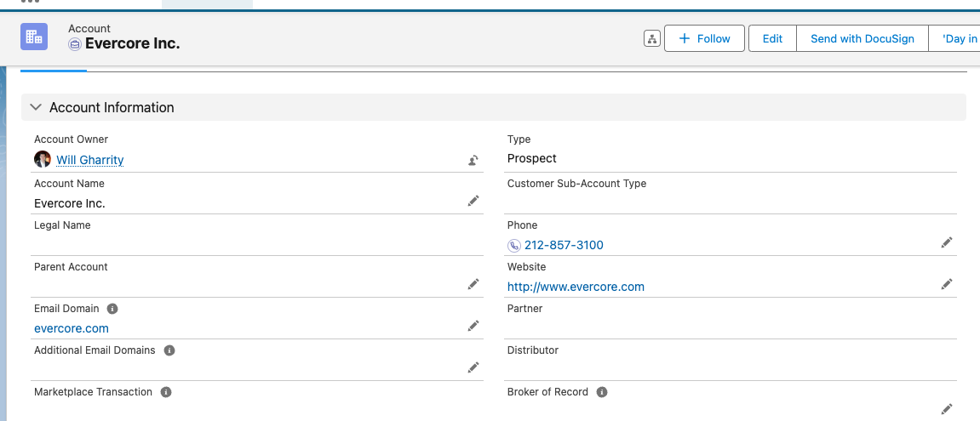The width and height of the screenshot is (980, 421).
Task: Click Will Gharrity's avatar photo
Action: point(43,159)
